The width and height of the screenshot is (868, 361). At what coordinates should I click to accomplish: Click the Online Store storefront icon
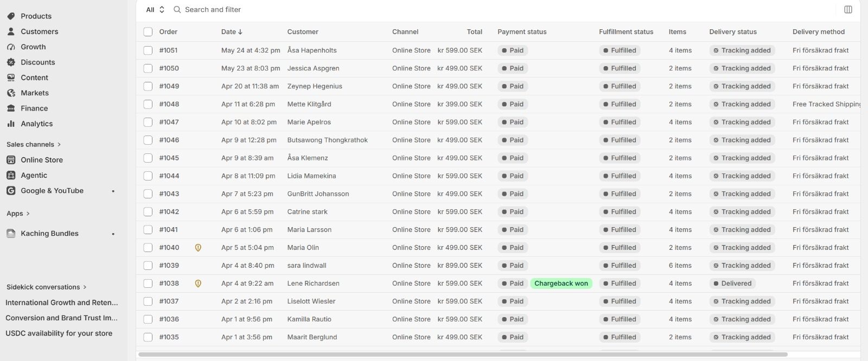click(11, 160)
